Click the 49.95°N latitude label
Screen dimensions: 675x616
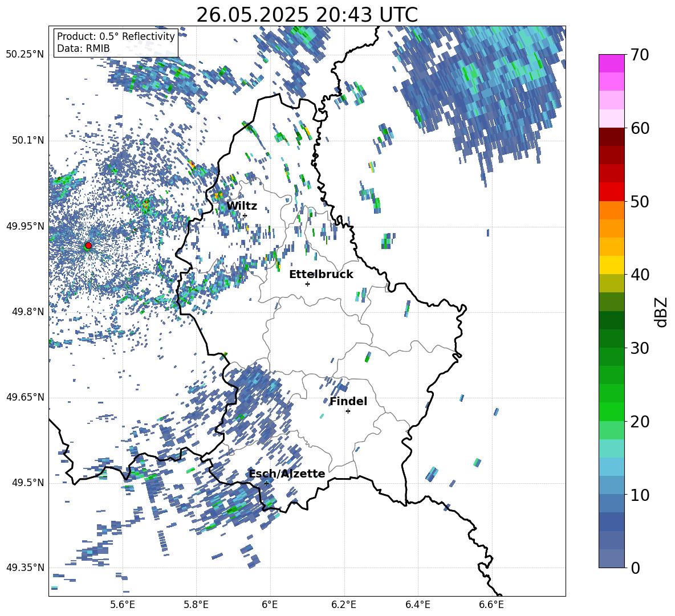pos(25,226)
